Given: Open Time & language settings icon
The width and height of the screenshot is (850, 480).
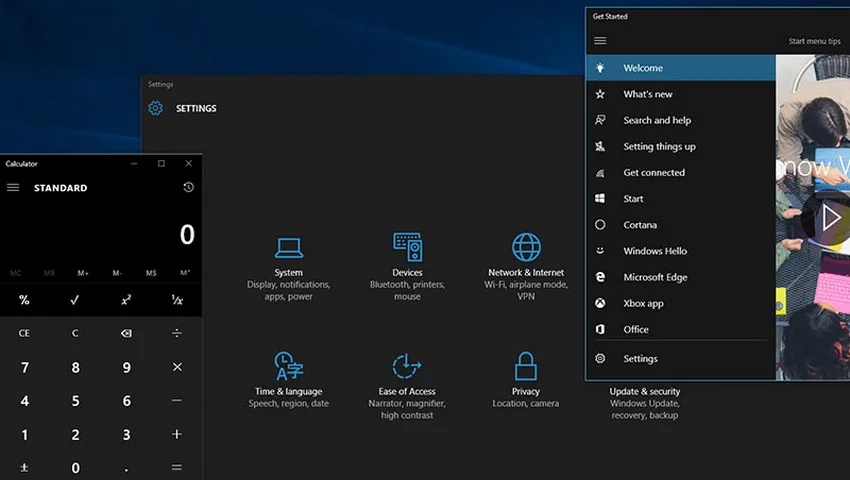Looking at the screenshot, I should 288,366.
